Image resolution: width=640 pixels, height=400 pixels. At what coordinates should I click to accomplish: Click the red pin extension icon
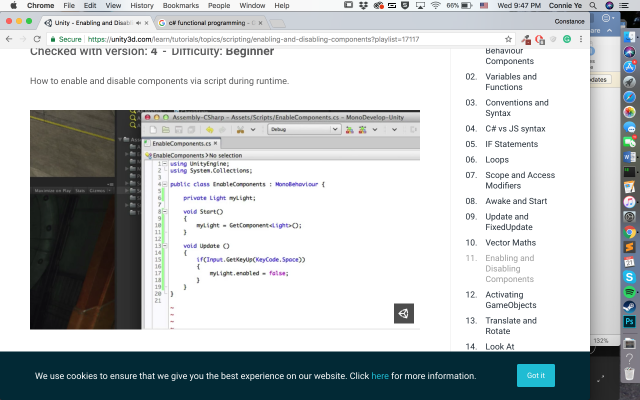point(526,40)
